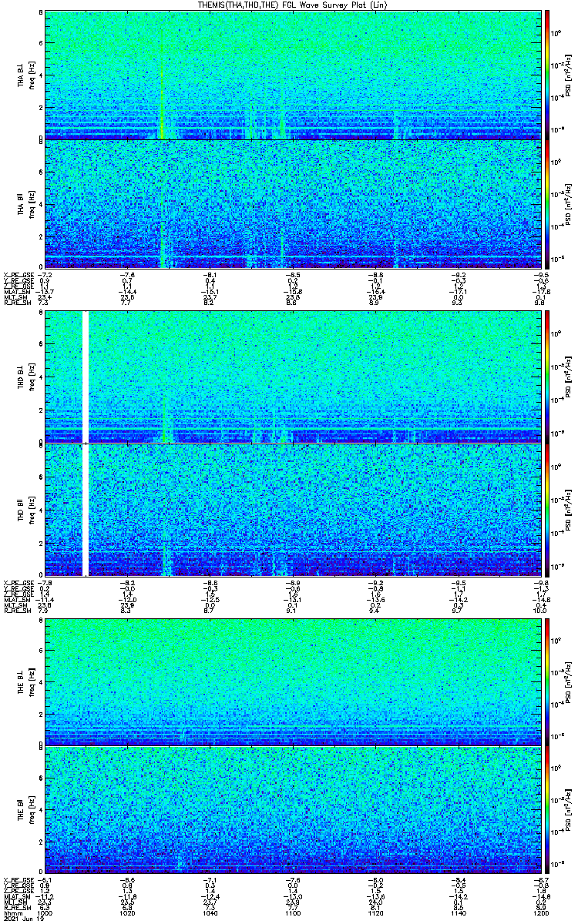Click 'PSD [nT²/Hz]' label beside THE B∥ color bar
578x924 pixels.
tap(569, 812)
